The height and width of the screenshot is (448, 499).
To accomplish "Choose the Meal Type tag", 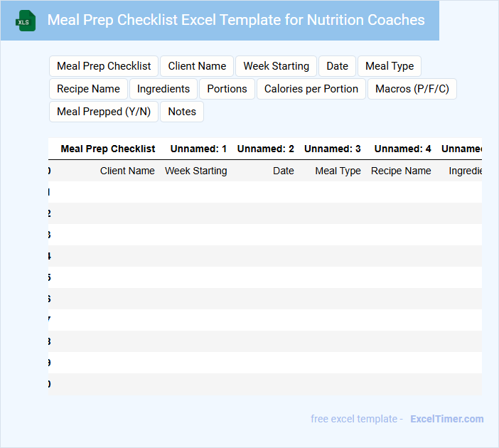I will pyautogui.click(x=390, y=66).
